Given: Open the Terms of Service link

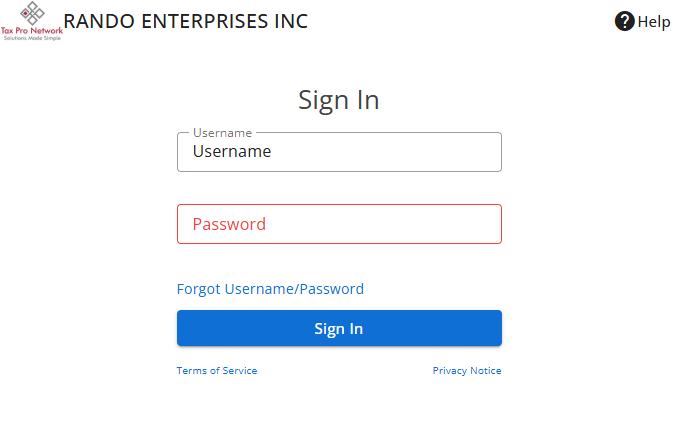Looking at the screenshot, I should point(217,371).
